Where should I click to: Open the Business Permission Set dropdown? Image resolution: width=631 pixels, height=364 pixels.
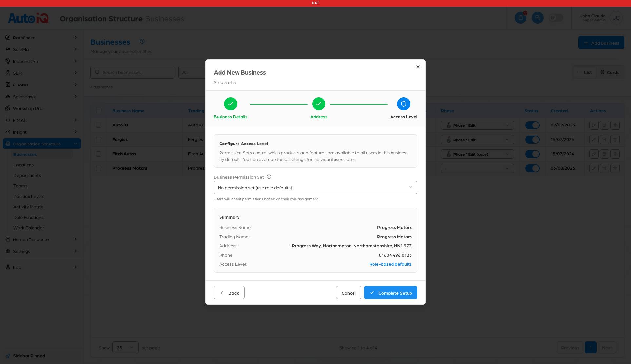(x=315, y=187)
